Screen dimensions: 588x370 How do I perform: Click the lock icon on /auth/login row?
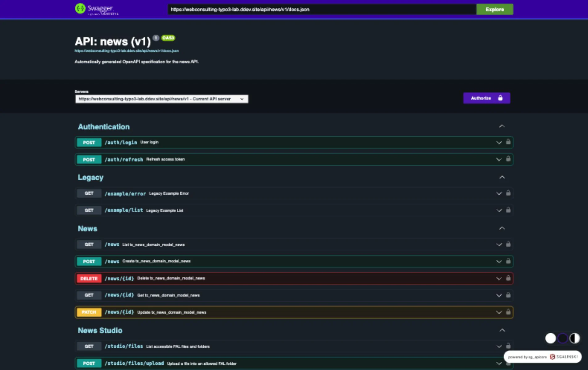tap(508, 142)
